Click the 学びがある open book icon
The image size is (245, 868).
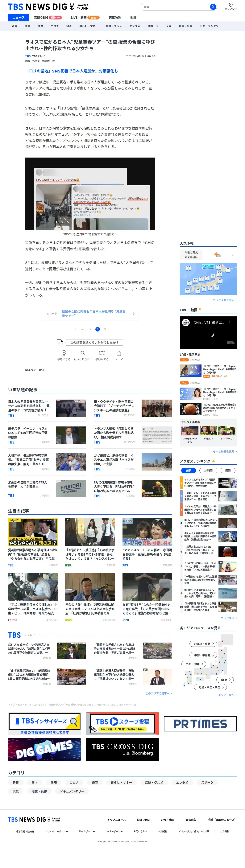coord(102,353)
